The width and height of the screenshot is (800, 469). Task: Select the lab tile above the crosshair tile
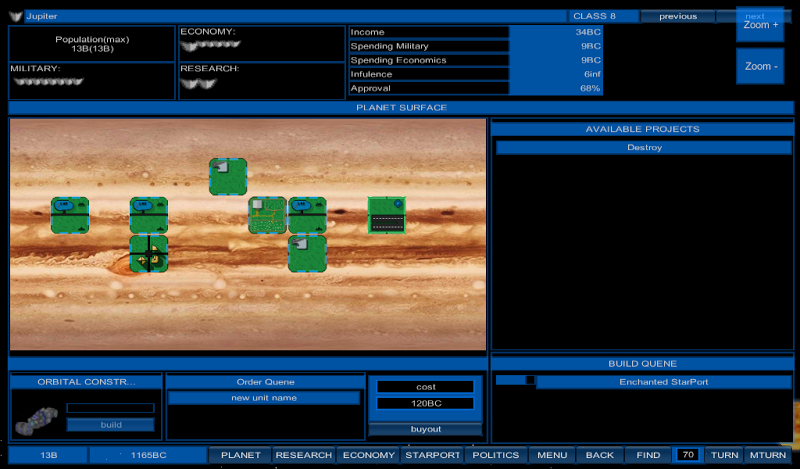(149, 215)
